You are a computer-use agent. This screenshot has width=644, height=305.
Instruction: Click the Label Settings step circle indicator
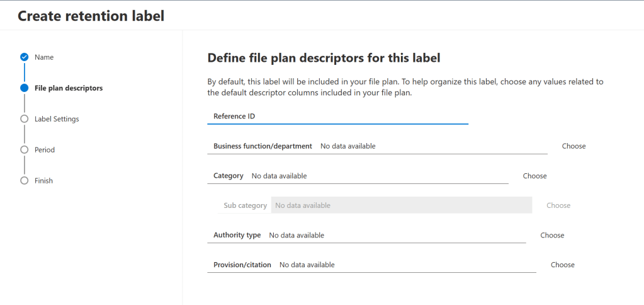(x=25, y=118)
